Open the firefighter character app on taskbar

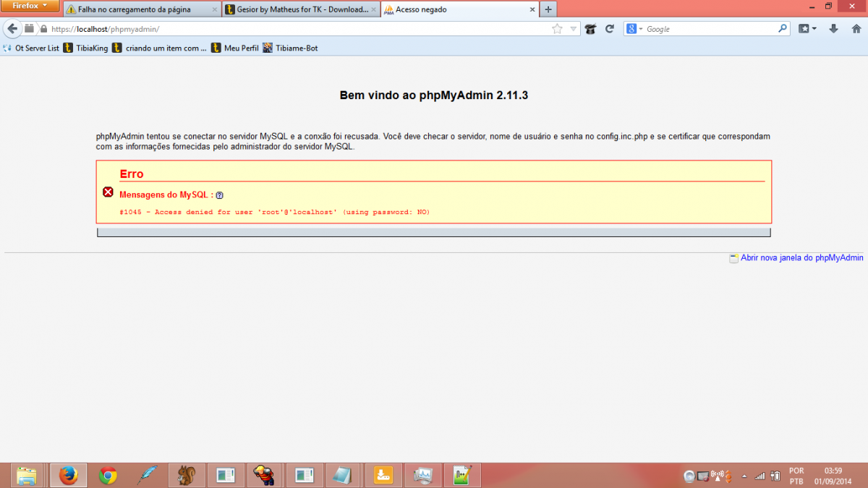(265, 475)
